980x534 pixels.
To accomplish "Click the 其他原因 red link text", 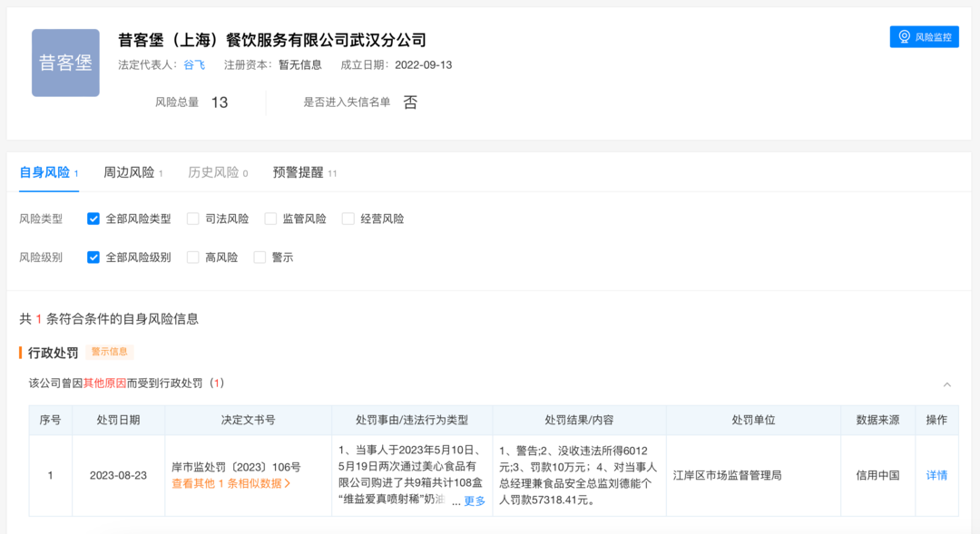I will (105, 383).
